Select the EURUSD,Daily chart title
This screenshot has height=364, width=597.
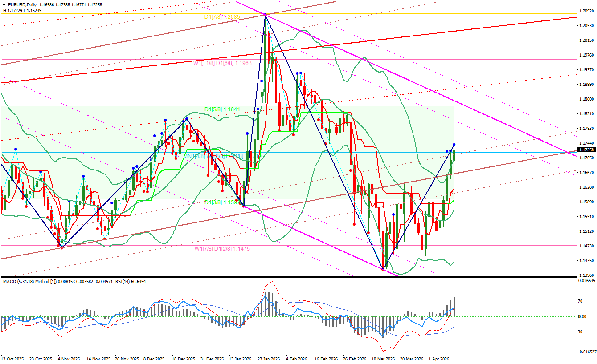[x=22, y=4]
